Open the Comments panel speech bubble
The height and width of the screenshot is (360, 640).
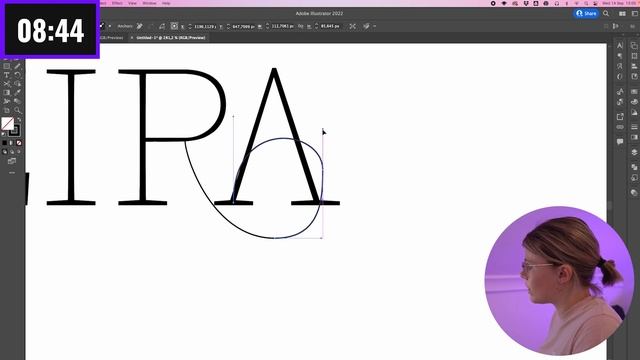[620, 142]
